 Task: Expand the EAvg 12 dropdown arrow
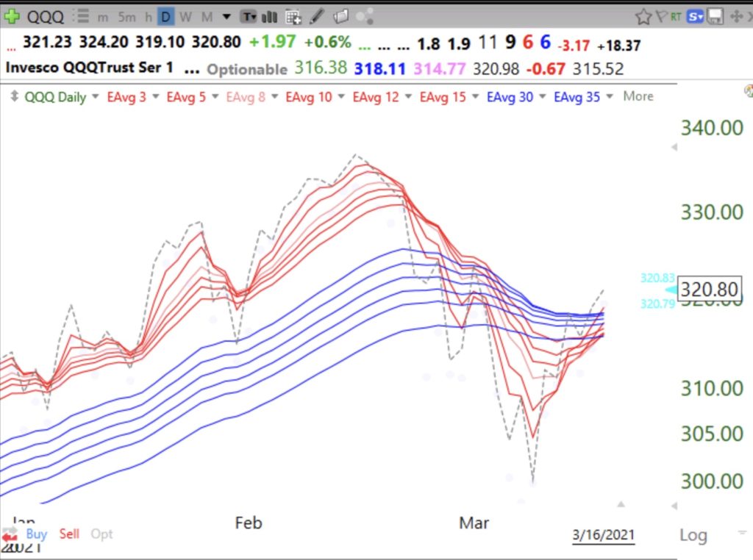click(x=408, y=96)
